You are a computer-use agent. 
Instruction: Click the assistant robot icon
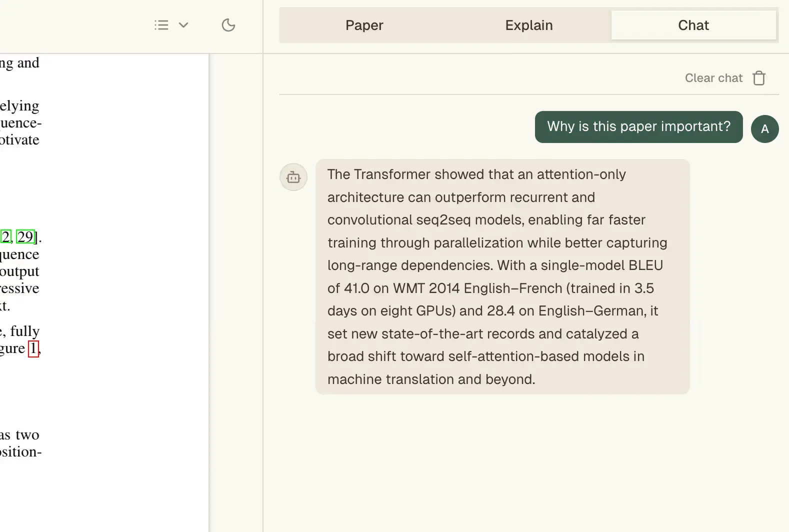click(293, 177)
